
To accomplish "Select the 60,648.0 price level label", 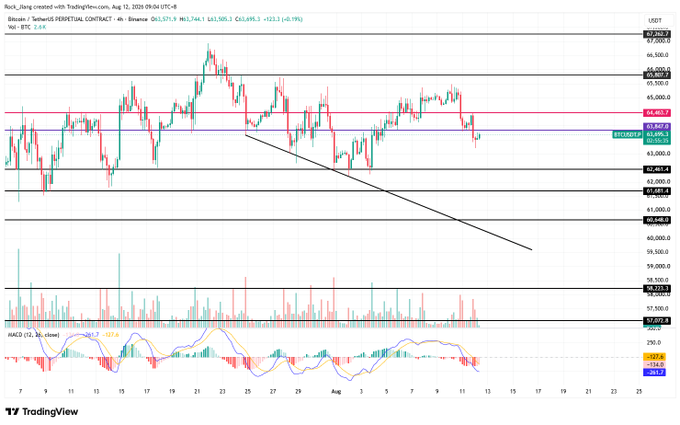I will click(x=657, y=220).
